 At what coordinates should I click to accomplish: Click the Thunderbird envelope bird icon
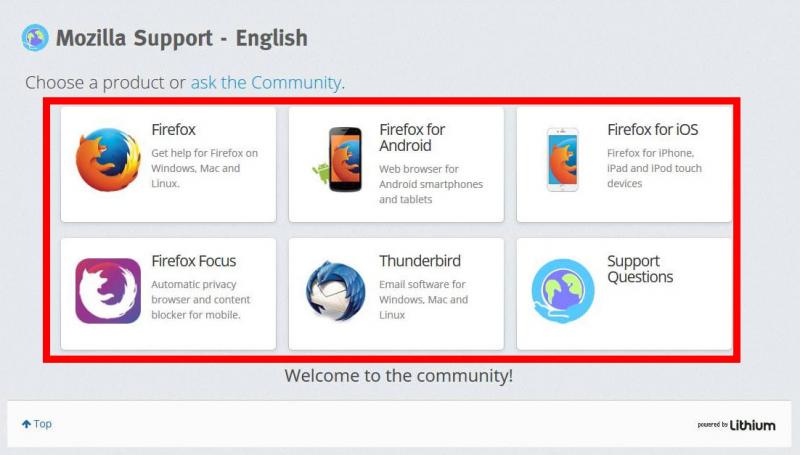tap(336, 291)
